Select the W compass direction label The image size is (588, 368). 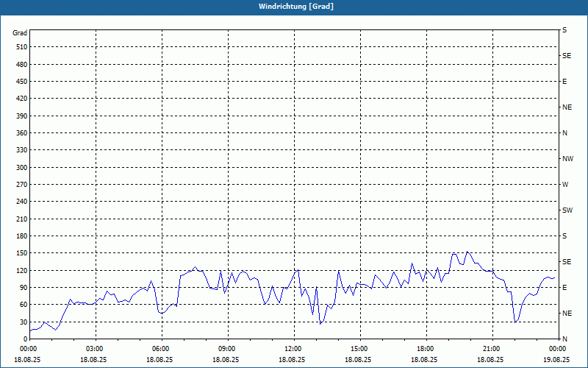click(x=564, y=185)
